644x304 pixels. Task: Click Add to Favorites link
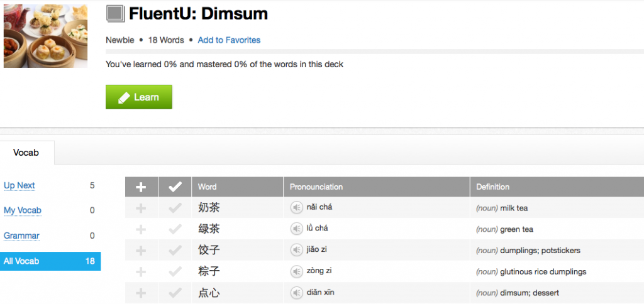pyautogui.click(x=229, y=40)
